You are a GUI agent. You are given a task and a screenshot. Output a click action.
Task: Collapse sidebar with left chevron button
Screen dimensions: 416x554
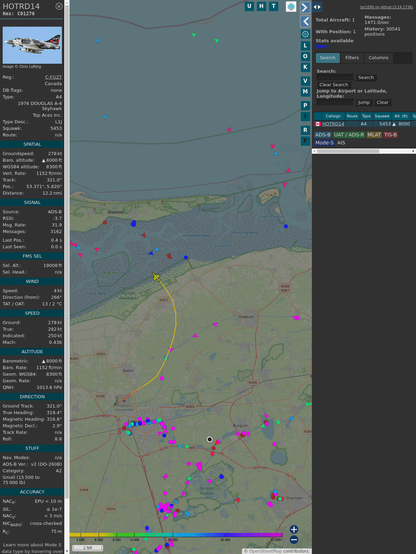(x=305, y=21)
